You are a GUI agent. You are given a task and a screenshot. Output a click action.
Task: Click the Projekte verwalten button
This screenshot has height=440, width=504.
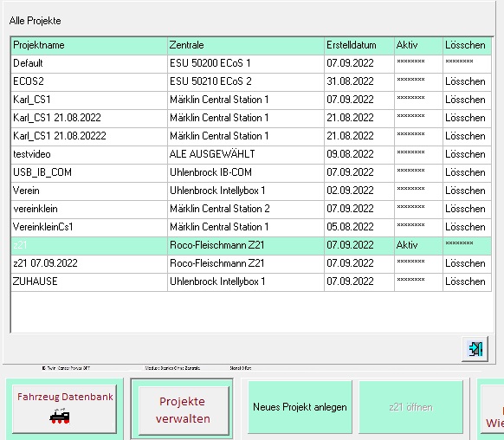click(x=183, y=410)
